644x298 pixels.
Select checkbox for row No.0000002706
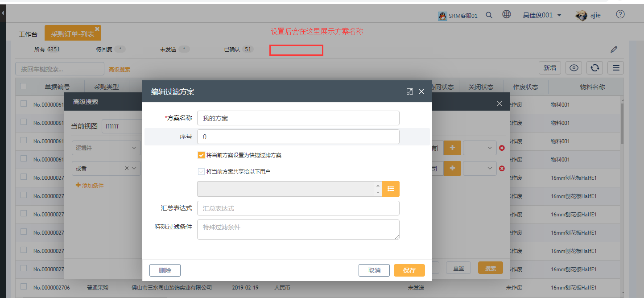point(23,287)
